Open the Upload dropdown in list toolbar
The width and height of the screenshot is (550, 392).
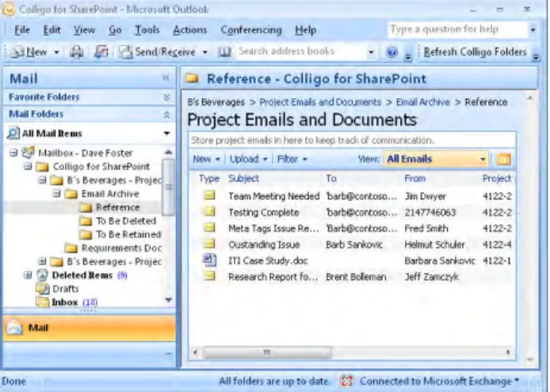248,159
